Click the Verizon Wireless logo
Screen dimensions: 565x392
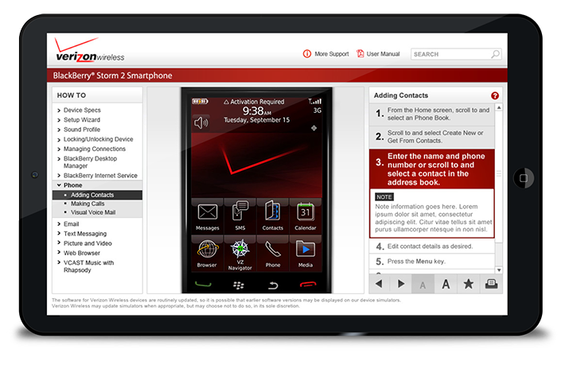point(90,50)
